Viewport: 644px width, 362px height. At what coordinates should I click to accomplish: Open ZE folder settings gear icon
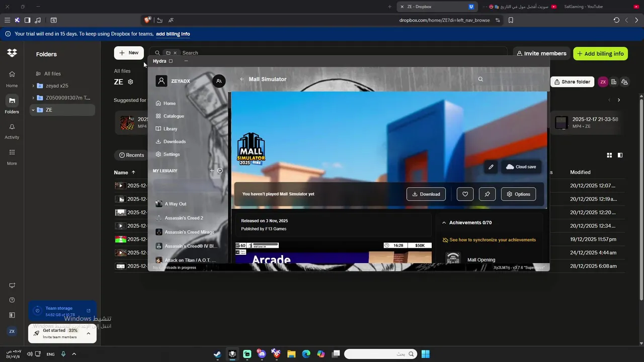[x=130, y=82]
